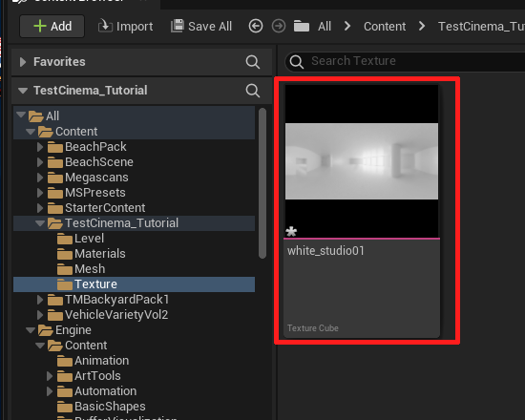Click the Engine open-folder icon
Image resolution: width=525 pixels, height=420 pixels.
(46, 330)
